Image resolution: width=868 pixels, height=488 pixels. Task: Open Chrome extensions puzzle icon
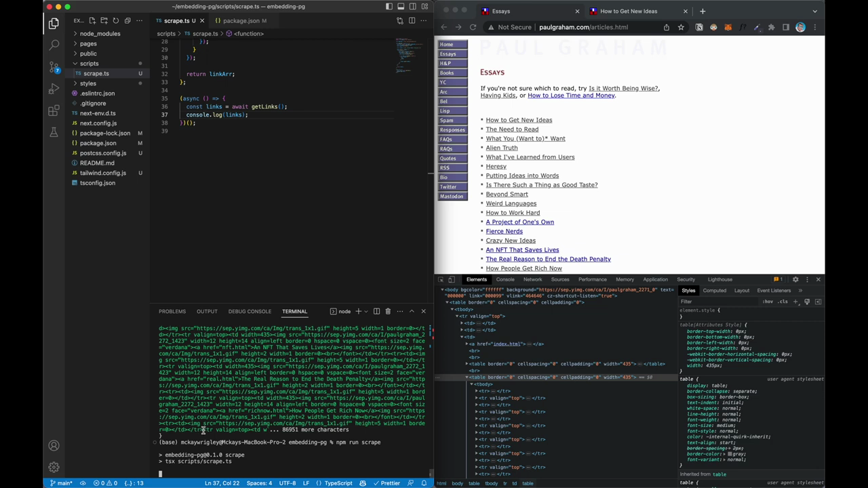(771, 27)
